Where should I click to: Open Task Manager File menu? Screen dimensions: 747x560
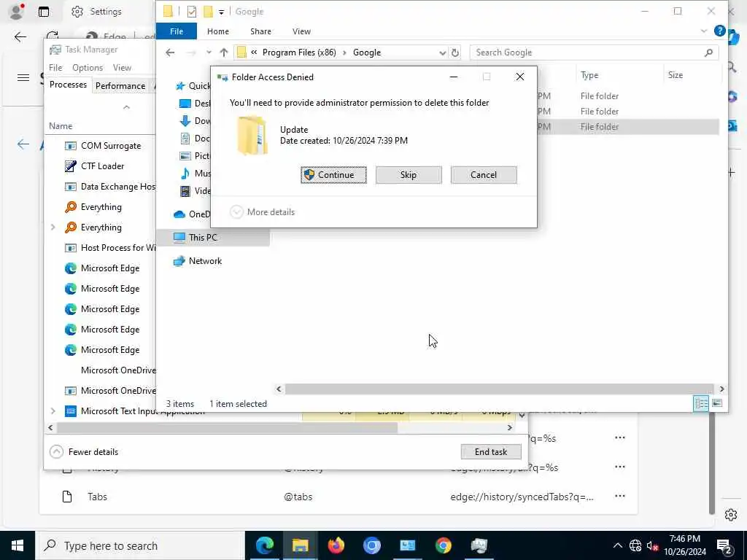(x=55, y=68)
